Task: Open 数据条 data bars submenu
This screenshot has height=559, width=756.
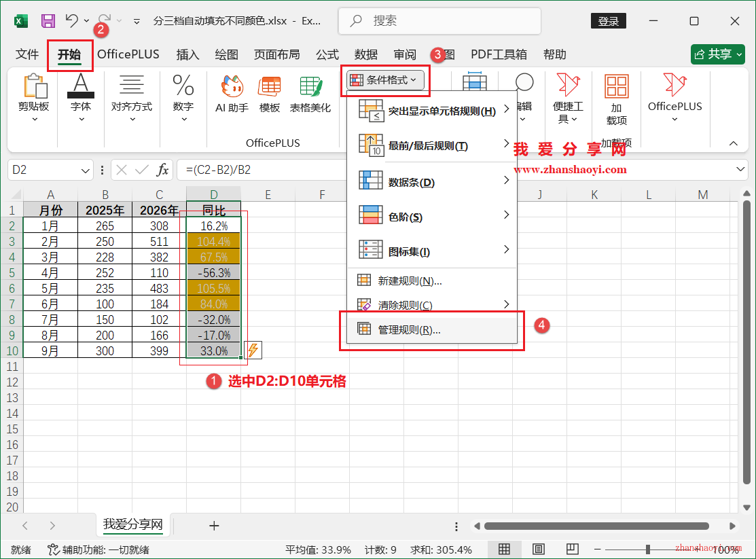Action: 432,182
